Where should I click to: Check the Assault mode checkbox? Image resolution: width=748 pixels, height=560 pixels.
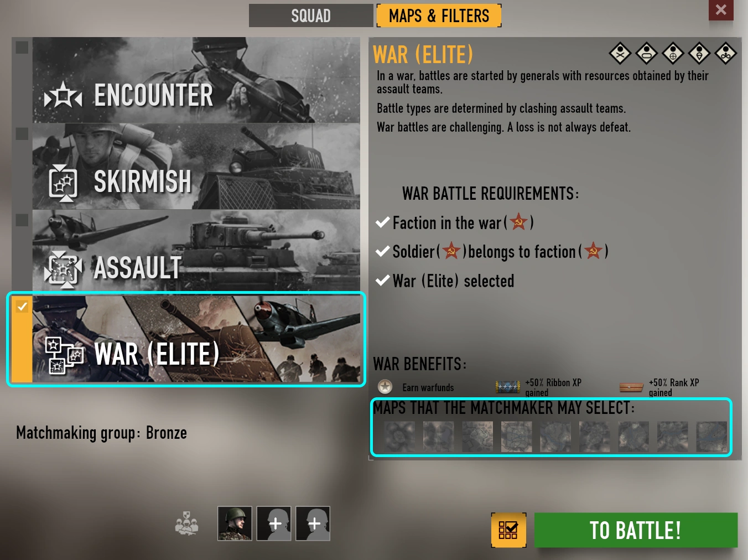[x=22, y=220]
